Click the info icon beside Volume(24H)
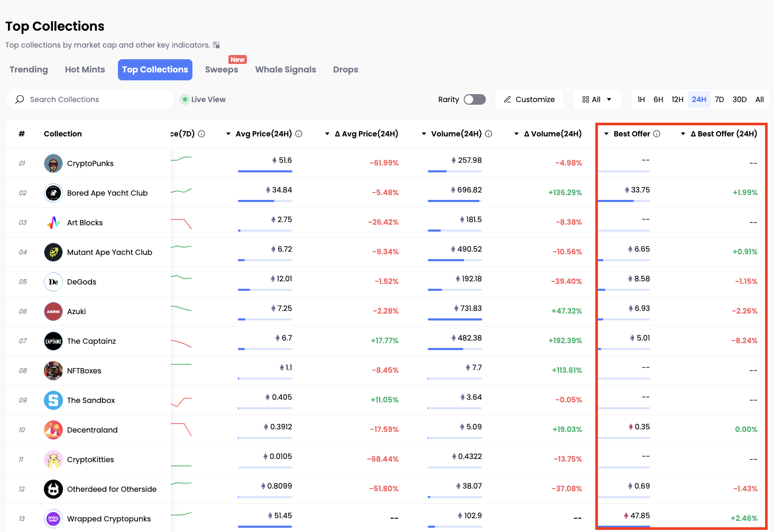 (x=489, y=134)
